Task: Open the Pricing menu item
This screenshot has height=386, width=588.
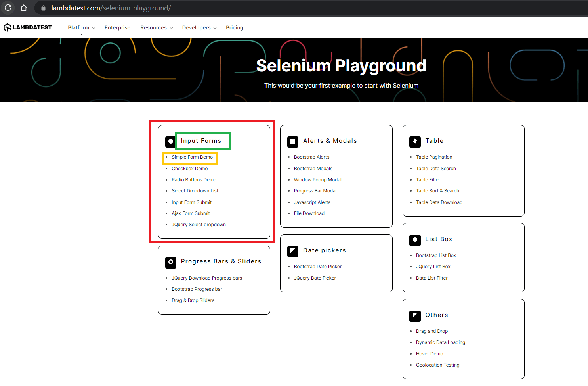Action: point(235,27)
